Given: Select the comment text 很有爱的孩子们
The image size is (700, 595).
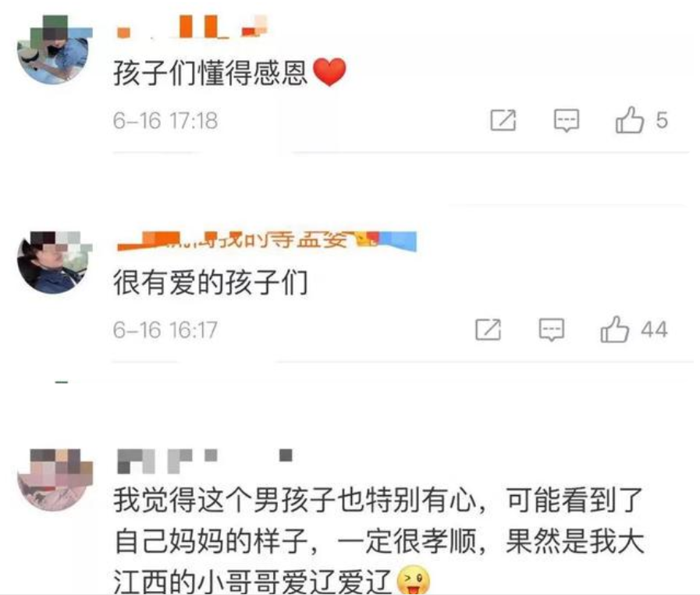Looking at the screenshot, I should 210,283.
